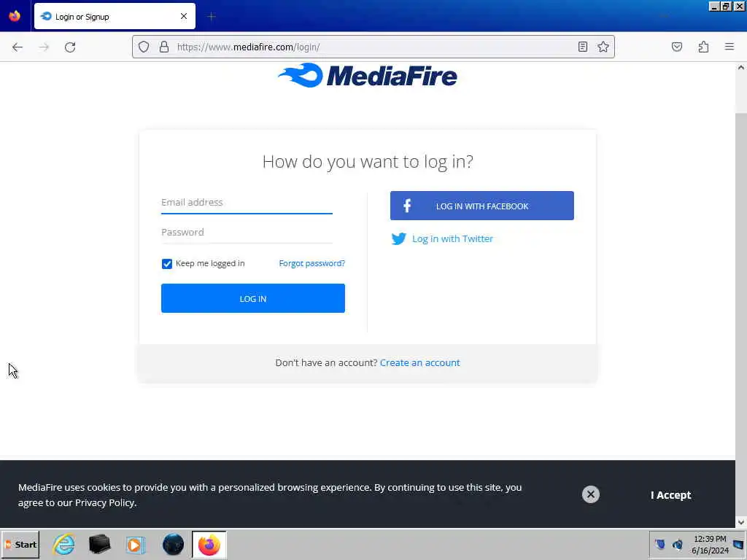View site security via padlock icon
747x560 pixels.
(164, 47)
